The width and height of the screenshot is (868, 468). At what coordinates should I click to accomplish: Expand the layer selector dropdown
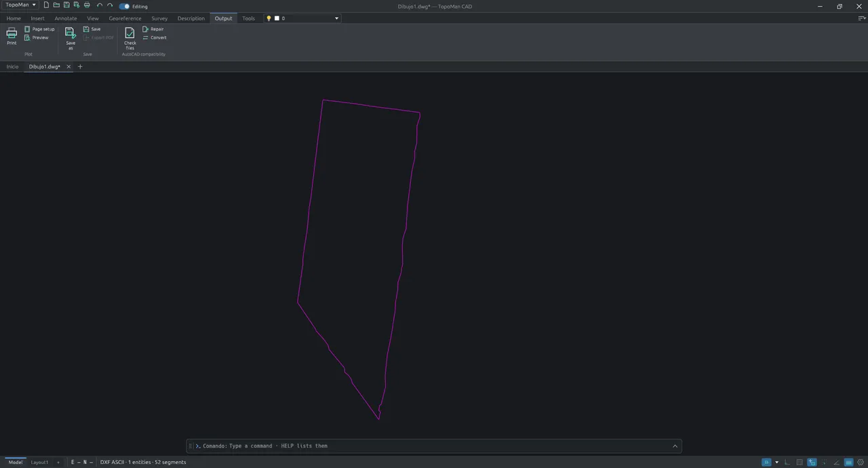click(x=336, y=18)
